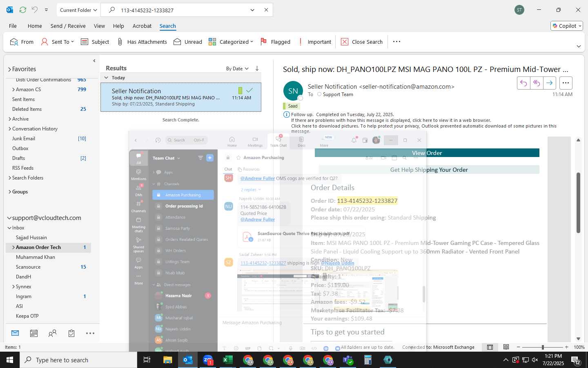Toggle the Unread filter

[188, 42]
